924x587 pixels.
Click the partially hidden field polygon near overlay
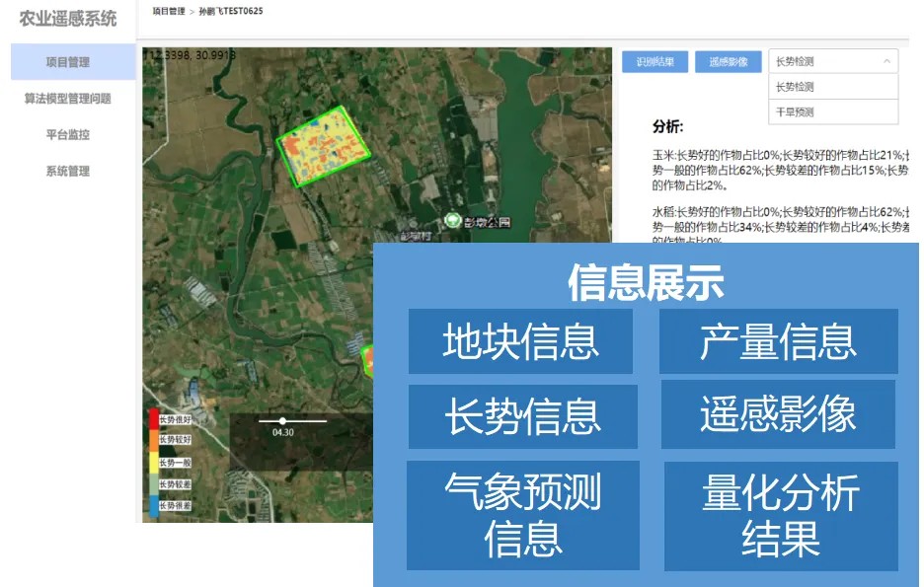click(x=367, y=358)
